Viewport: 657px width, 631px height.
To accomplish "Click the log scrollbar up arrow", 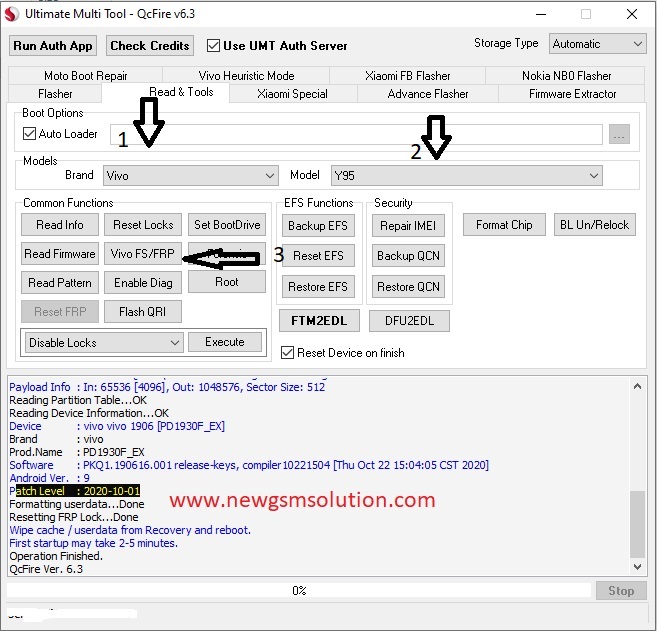I will pyautogui.click(x=637, y=386).
